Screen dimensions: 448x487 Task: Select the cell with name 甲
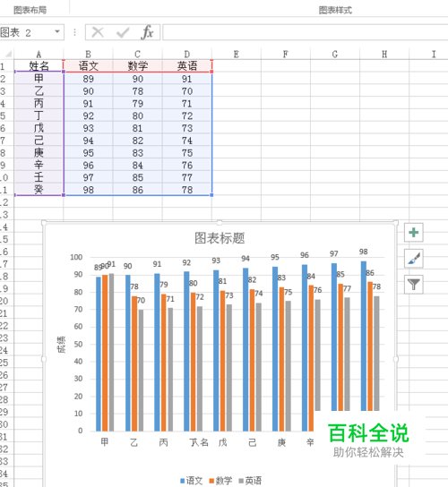click(39, 79)
